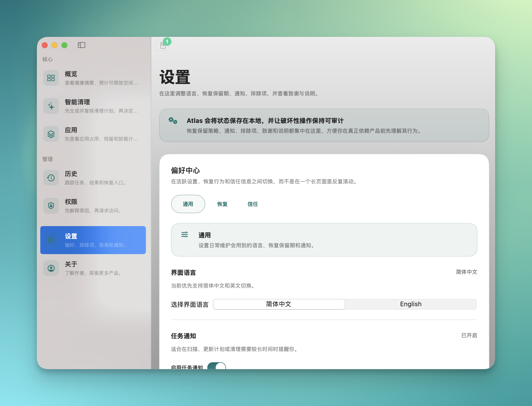The height and width of the screenshot is (406, 532).
Task: Open 历史 using the clock icon
Action: (x=51, y=177)
